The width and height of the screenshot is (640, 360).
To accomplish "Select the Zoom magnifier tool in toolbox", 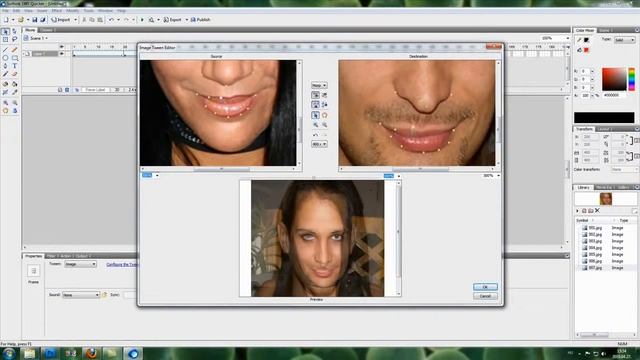I will [5, 103].
